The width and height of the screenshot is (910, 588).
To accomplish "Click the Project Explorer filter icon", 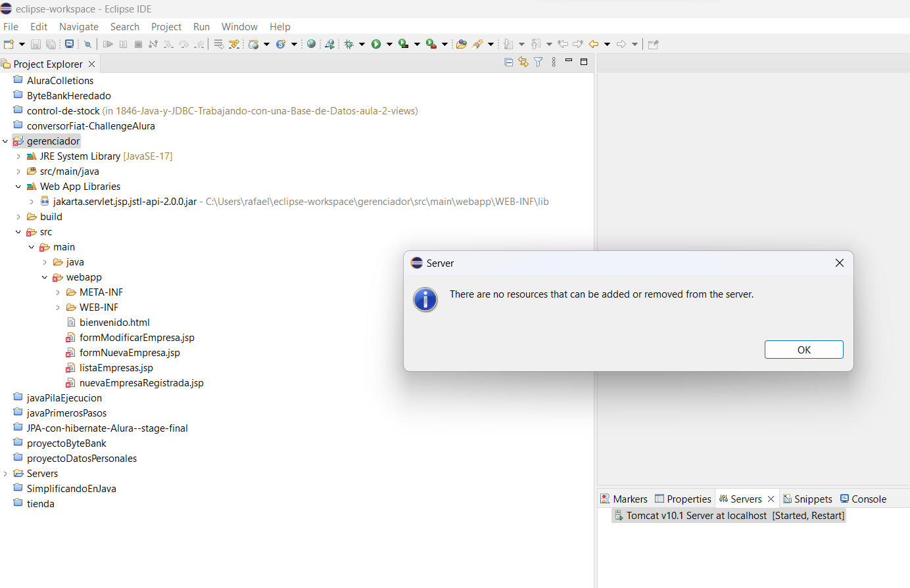I will [x=539, y=62].
